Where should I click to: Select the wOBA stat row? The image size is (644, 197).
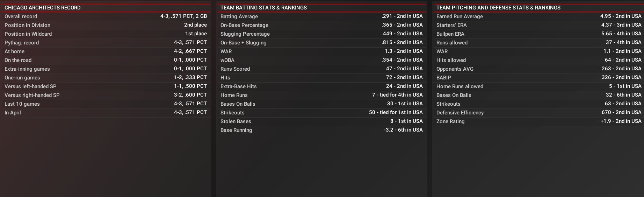321,60
